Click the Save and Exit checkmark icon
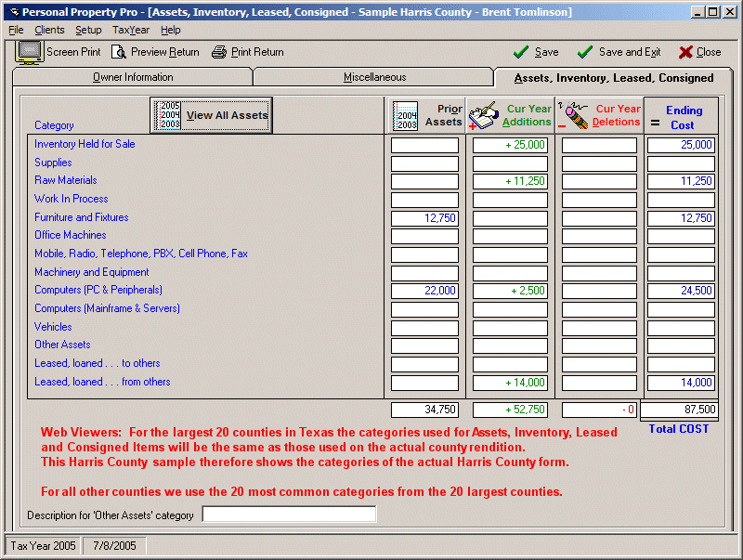The width and height of the screenshot is (743, 560). [585, 52]
